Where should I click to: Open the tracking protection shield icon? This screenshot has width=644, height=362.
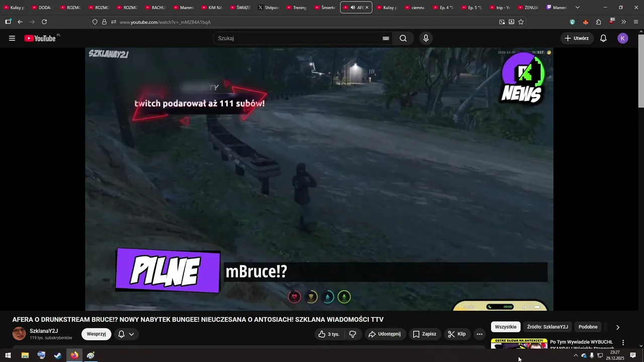click(x=95, y=22)
